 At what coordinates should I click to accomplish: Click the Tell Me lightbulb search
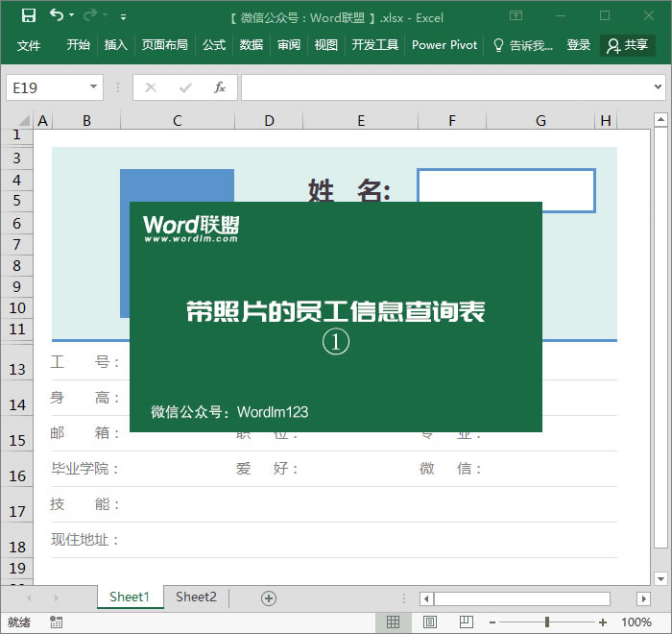tap(521, 45)
